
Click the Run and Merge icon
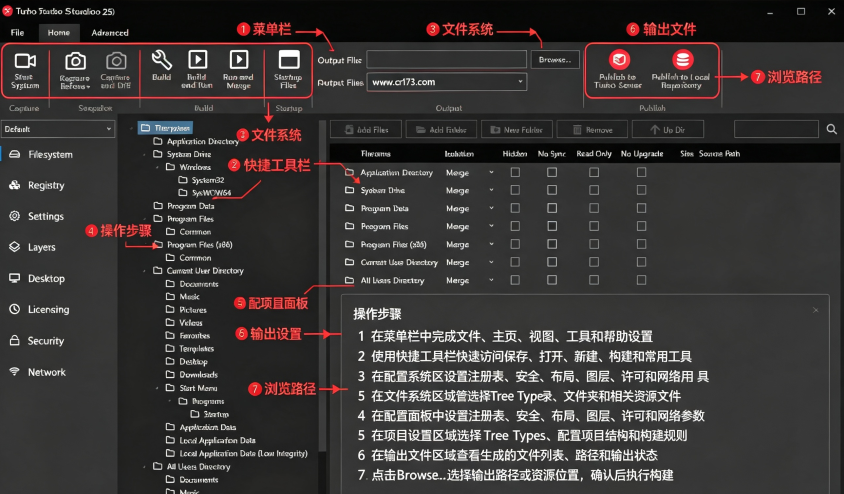pos(238,60)
